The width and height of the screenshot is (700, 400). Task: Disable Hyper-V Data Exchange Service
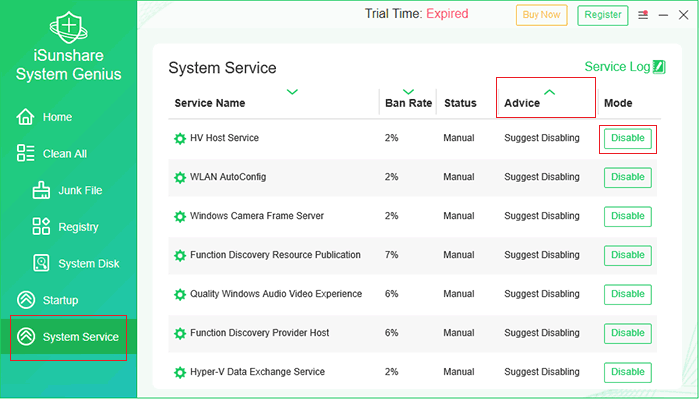click(628, 372)
